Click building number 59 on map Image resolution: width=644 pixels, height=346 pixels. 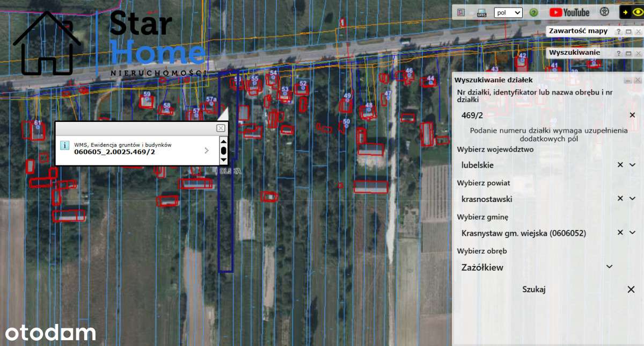(x=147, y=95)
